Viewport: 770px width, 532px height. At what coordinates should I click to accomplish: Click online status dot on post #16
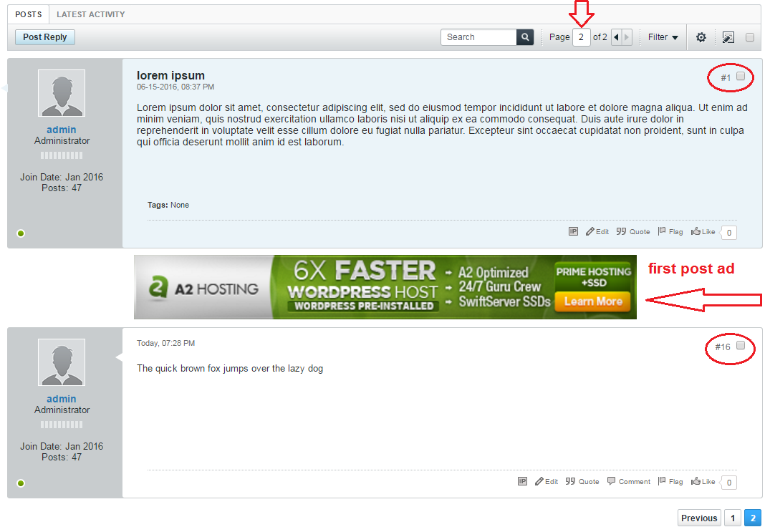click(21, 483)
